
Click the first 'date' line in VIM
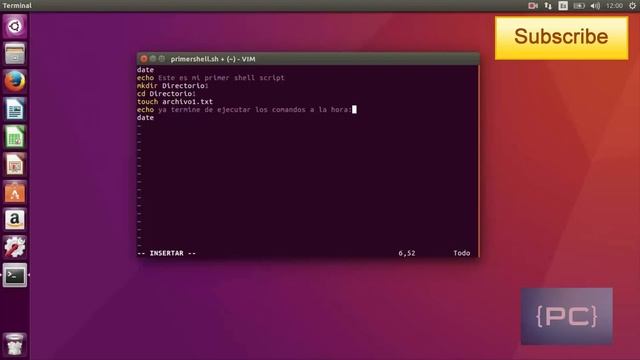pyautogui.click(x=145, y=70)
